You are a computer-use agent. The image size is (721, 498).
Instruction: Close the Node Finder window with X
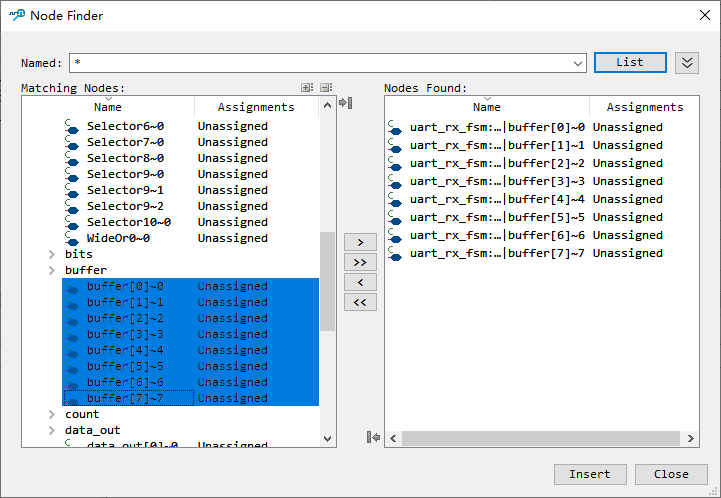pos(704,15)
